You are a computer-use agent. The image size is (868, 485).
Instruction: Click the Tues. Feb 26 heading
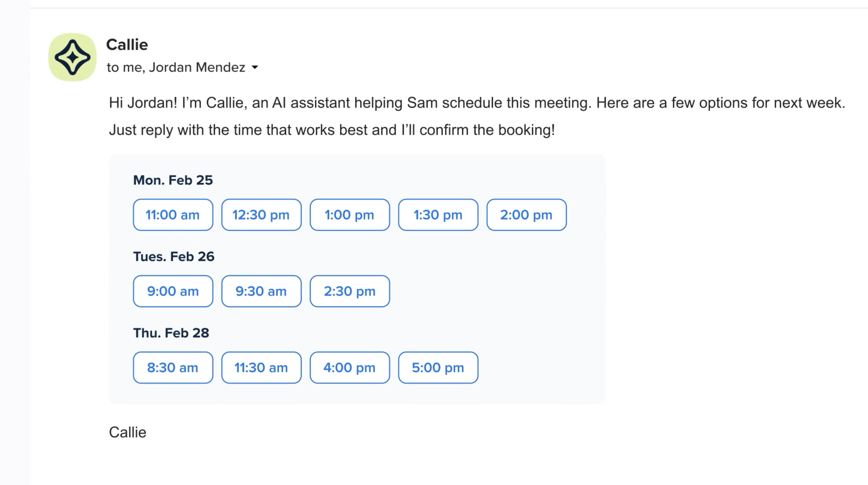173,257
